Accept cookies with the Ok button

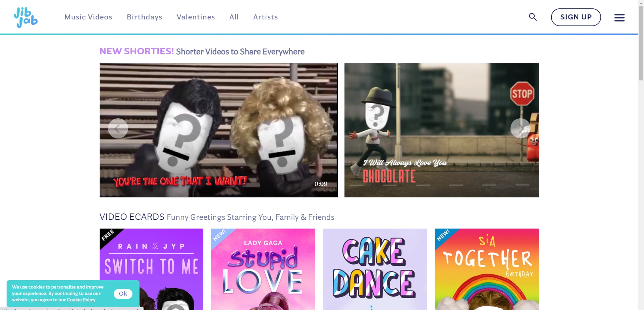click(123, 294)
